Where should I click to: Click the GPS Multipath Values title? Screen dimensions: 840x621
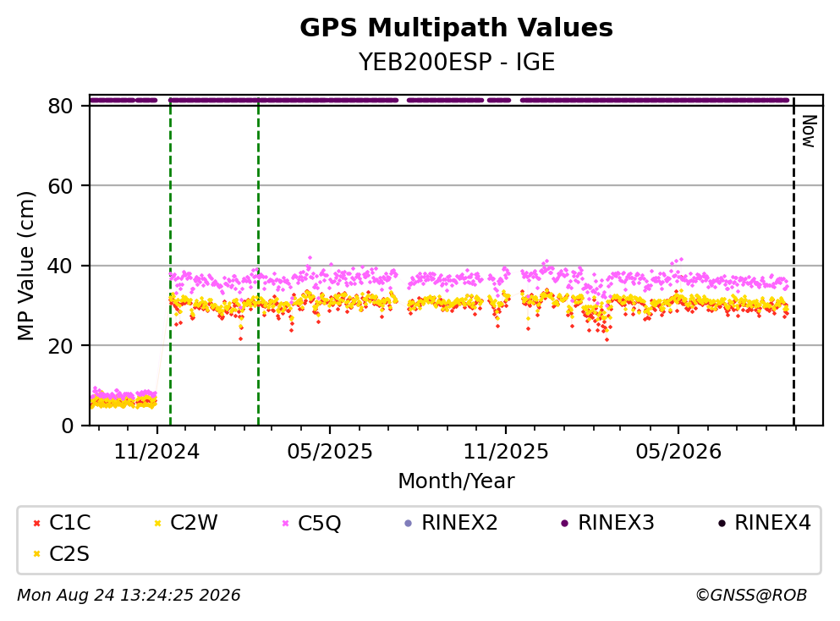[x=457, y=28]
